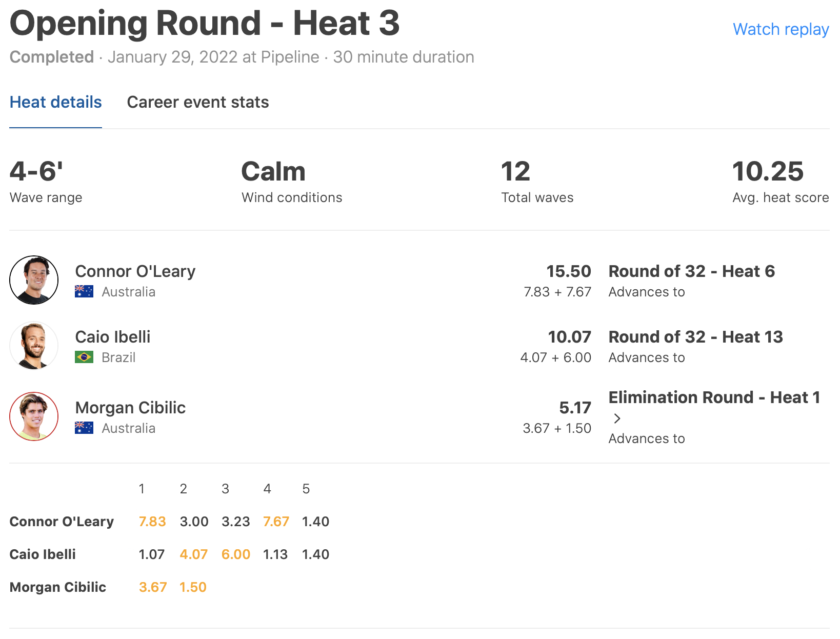Click Australia flag under Connor O'Leary
Screen dimensions: 840x639
click(x=84, y=291)
